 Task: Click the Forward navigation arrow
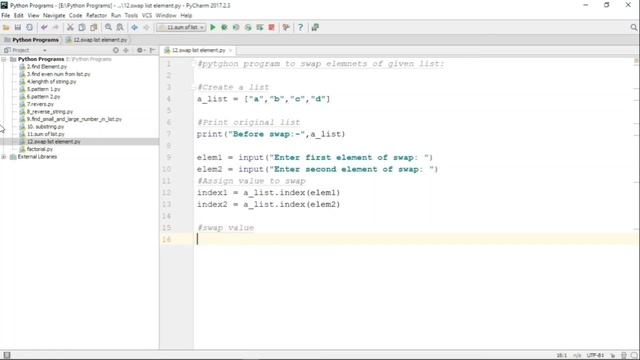[x=146, y=27]
